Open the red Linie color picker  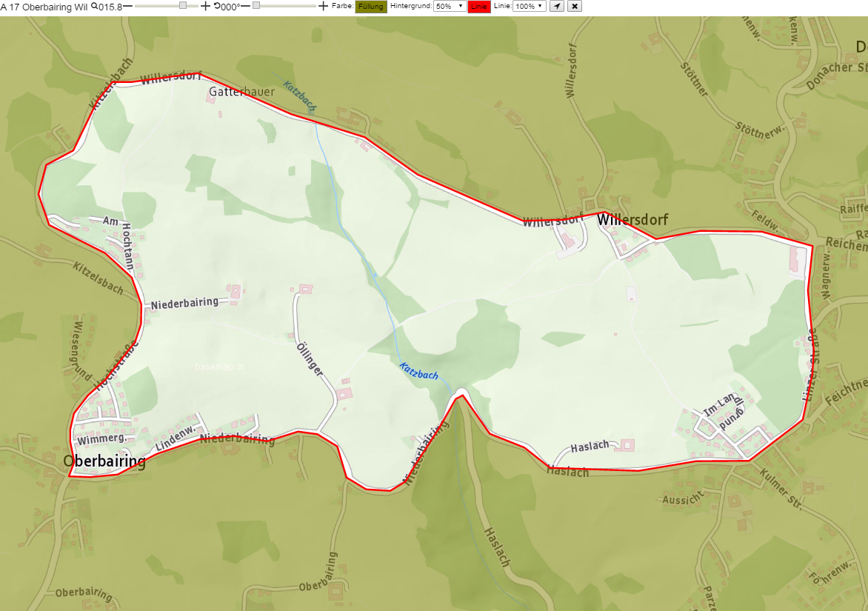pyautogui.click(x=479, y=7)
